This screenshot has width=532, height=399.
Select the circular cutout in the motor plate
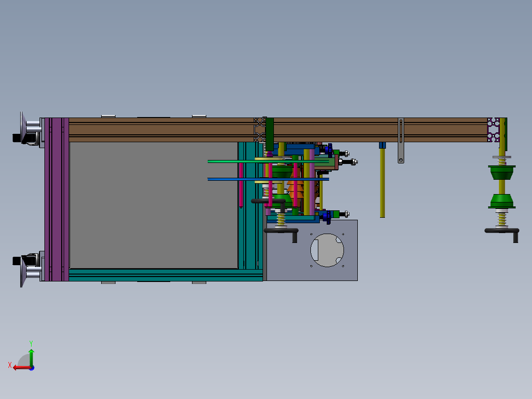(x=327, y=250)
